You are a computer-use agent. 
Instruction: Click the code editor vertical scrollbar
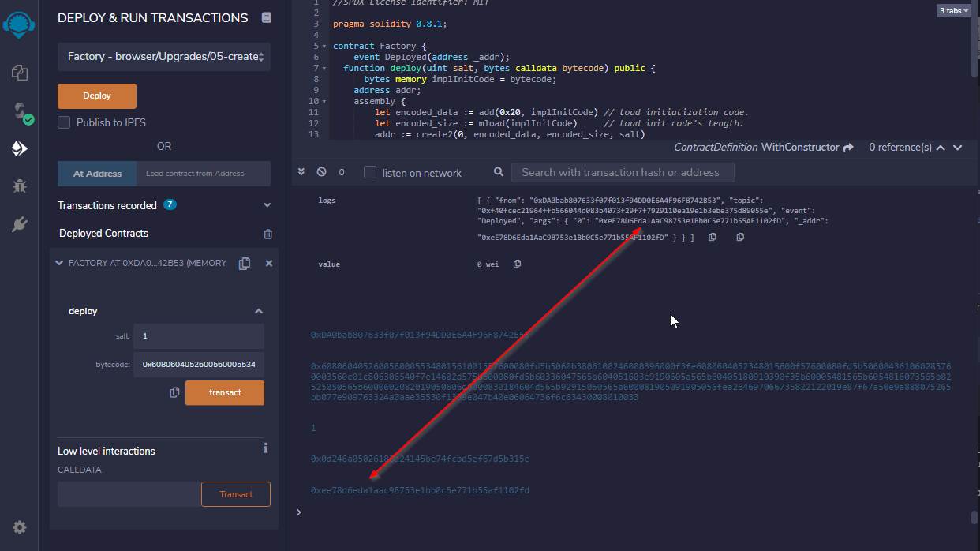tap(975, 39)
